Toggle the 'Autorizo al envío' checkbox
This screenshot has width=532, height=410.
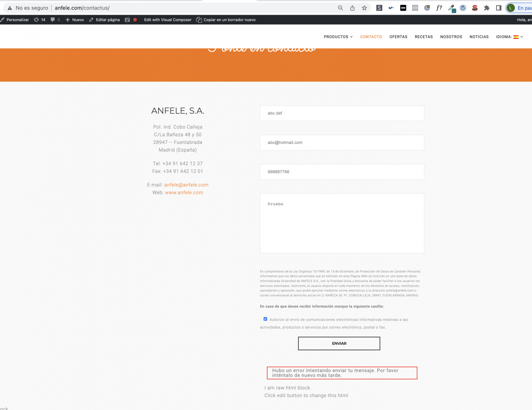coord(265,319)
